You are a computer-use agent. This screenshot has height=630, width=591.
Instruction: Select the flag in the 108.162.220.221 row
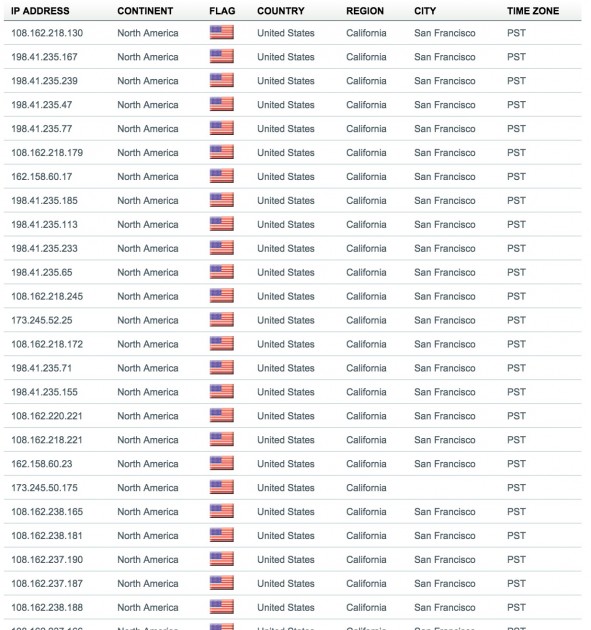(x=221, y=415)
